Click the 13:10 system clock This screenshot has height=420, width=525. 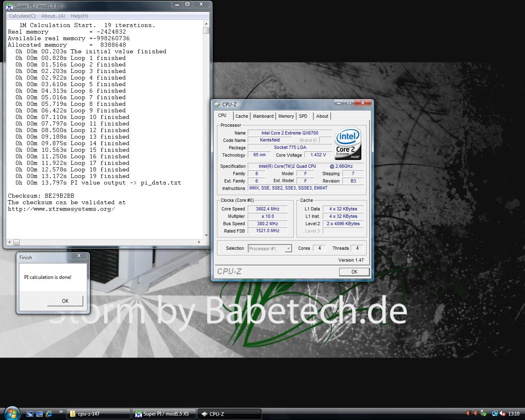click(514, 414)
